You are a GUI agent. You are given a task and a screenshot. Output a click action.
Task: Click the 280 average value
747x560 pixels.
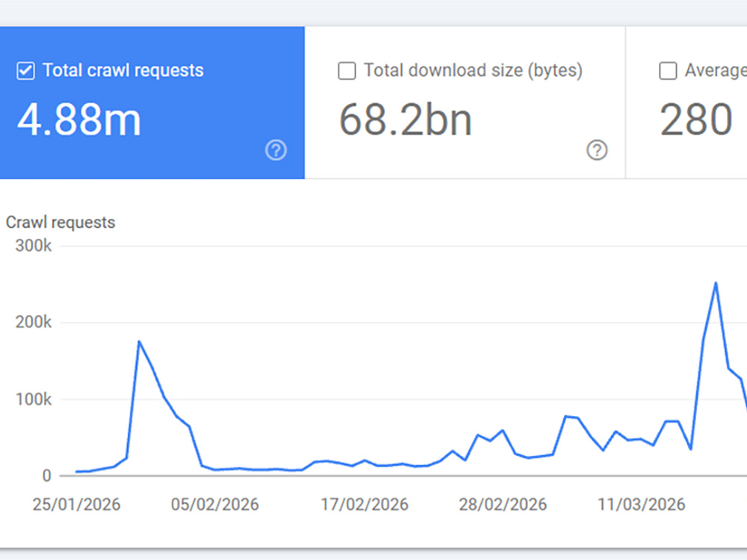click(x=696, y=119)
